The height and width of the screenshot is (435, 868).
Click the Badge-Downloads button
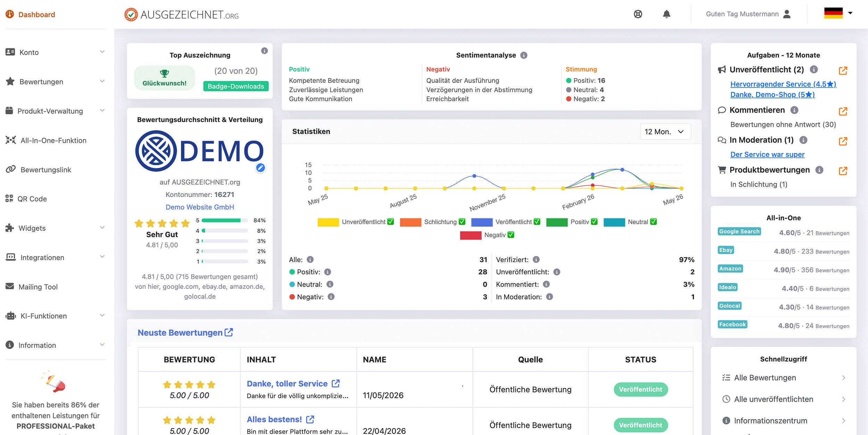(x=236, y=86)
